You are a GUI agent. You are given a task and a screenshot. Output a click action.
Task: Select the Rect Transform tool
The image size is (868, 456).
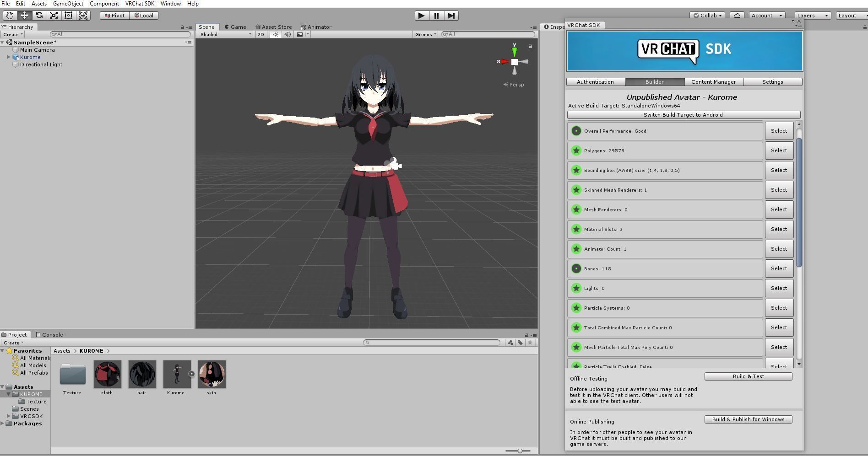point(68,15)
